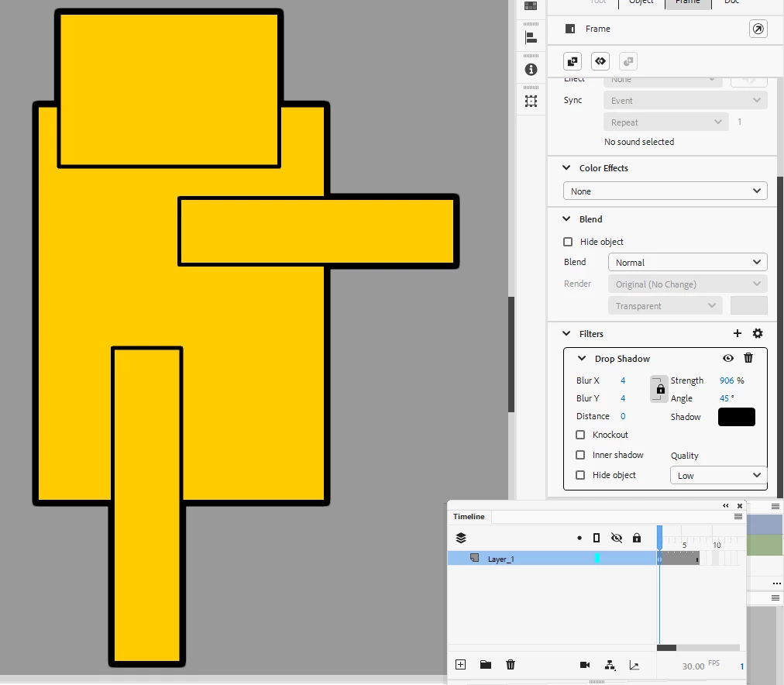The height and width of the screenshot is (685, 784).
Task: Edit the Strength value 906
Action: pyautogui.click(x=727, y=380)
